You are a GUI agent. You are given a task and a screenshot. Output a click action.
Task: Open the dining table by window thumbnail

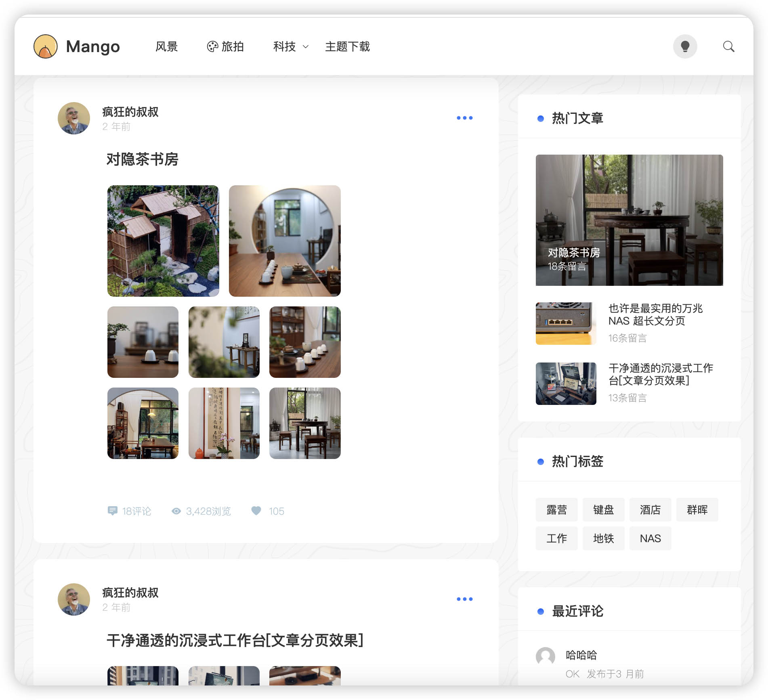pos(305,423)
